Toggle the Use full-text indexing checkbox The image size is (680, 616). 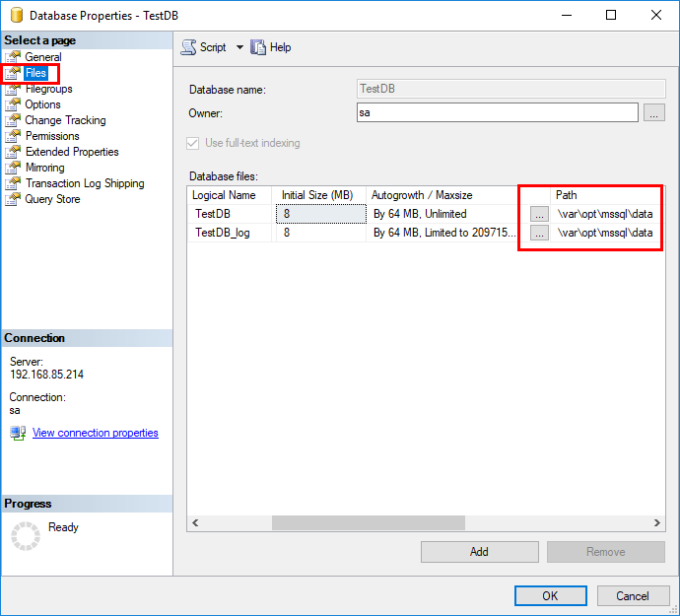tap(192, 143)
